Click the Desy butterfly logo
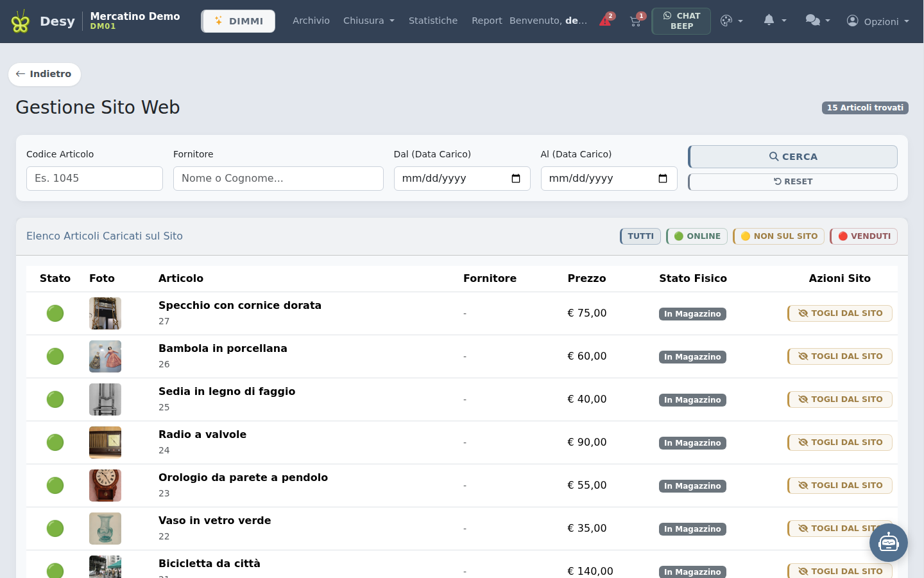 (21, 21)
